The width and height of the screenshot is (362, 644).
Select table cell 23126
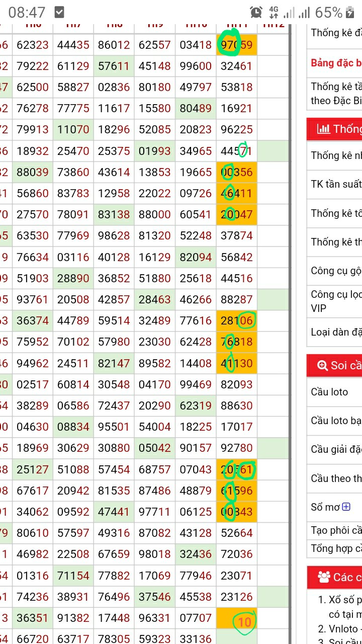point(237,597)
